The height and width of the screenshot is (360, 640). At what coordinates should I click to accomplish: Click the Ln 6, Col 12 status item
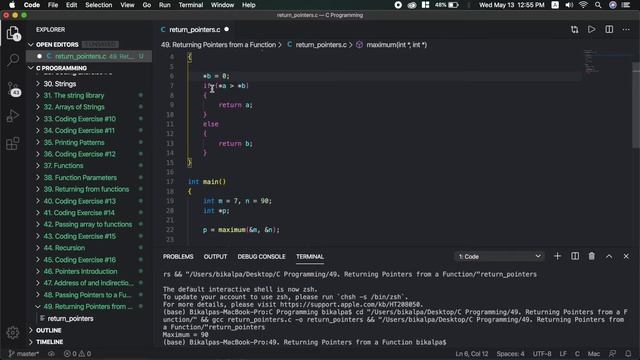(471, 353)
